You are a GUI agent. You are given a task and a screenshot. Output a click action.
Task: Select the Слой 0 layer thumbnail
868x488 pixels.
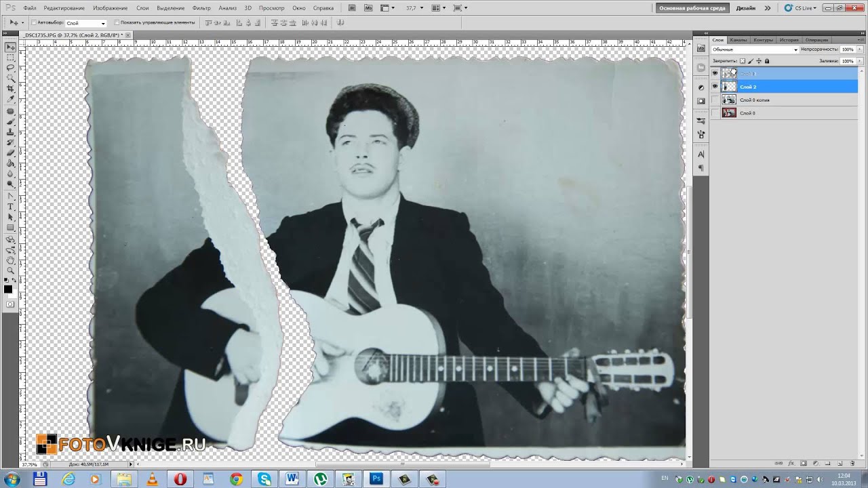(x=729, y=113)
